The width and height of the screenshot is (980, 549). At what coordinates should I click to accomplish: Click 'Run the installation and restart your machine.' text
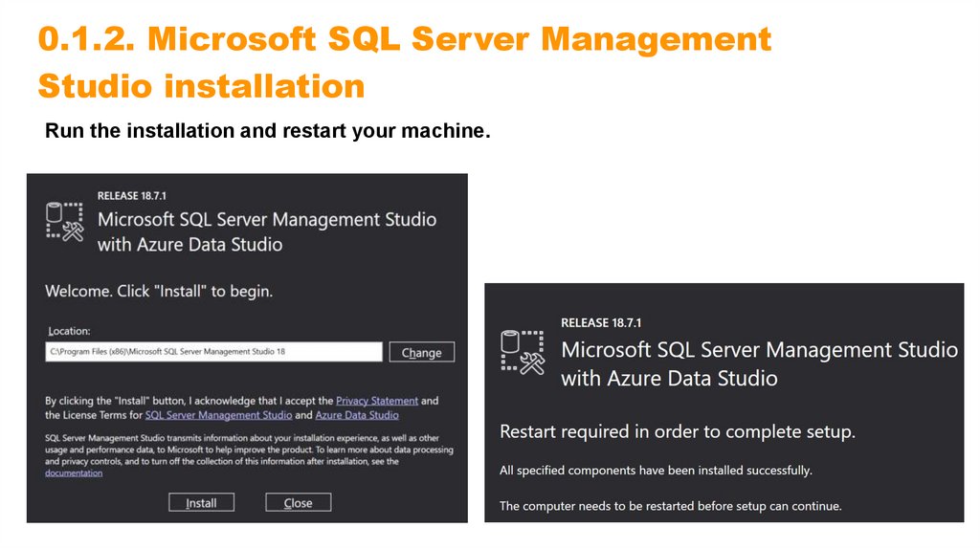coord(268,130)
